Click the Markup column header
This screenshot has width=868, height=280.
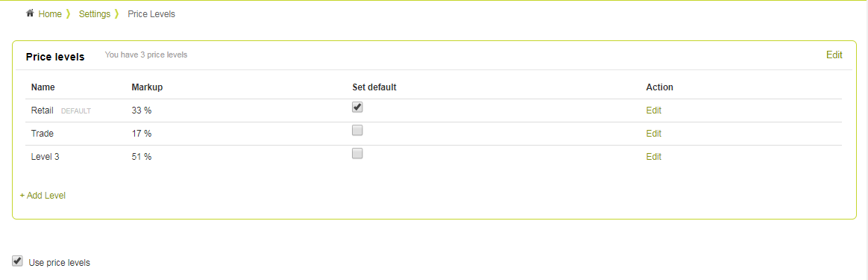(x=147, y=87)
